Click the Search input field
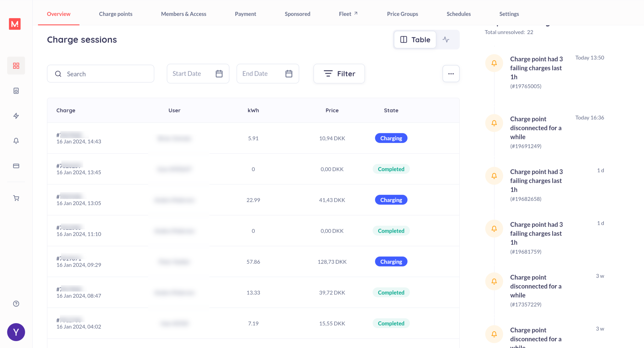The width and height of the screenshot is (644, 348). 101,74
